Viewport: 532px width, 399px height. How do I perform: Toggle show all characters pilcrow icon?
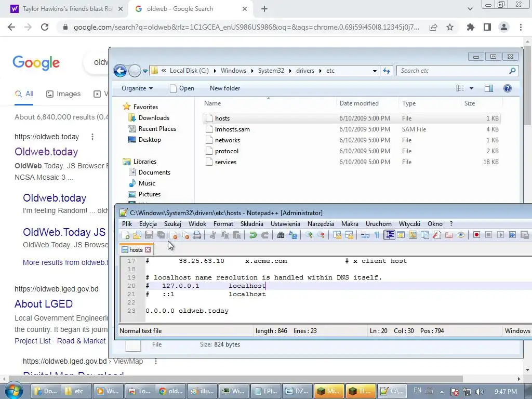(377, 235)
